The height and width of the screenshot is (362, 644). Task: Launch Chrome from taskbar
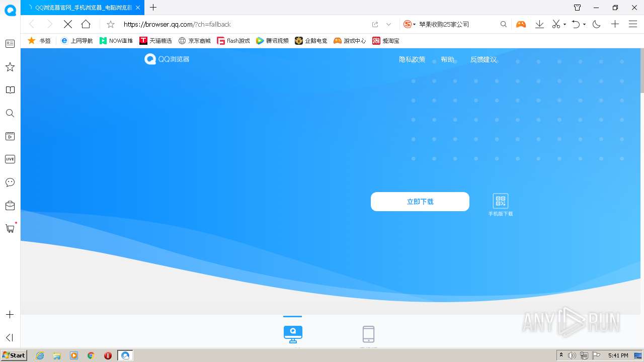click(x=91, y=355)
